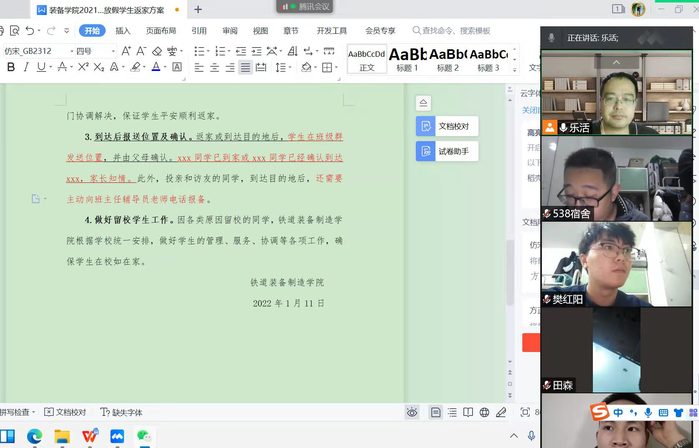Image resolution: width=699 pixels, height=448 pixels.
Task: Open the 引用 ribbon tab
Action: pos(199,30)
